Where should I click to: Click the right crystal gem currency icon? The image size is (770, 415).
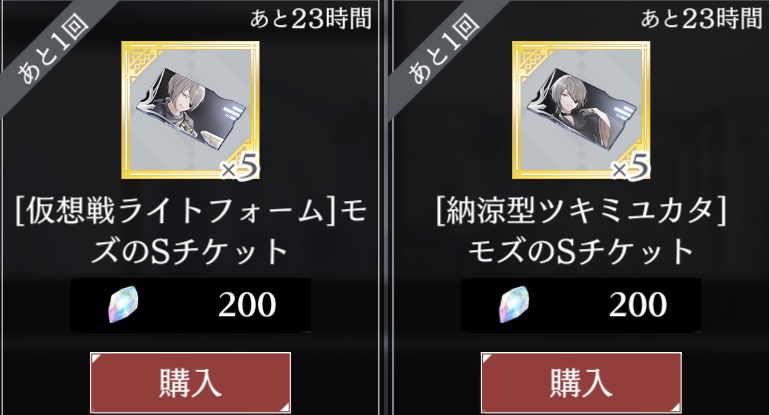pyautogui.click(x=514, y=305)
